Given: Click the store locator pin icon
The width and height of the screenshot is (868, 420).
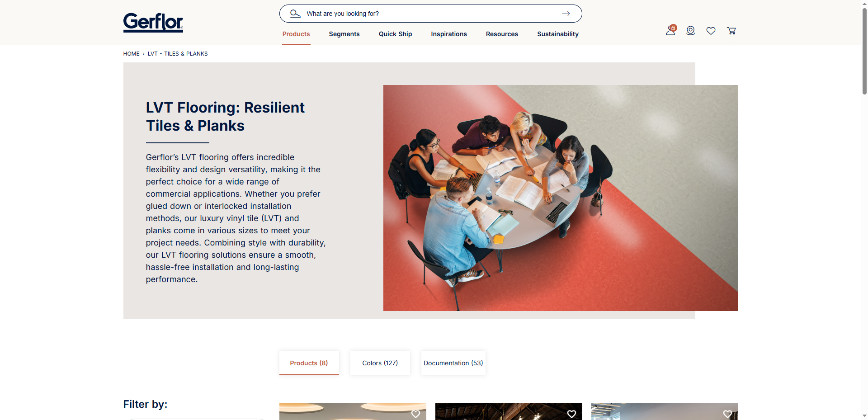Looking at the screenshot, I should 690,30.
